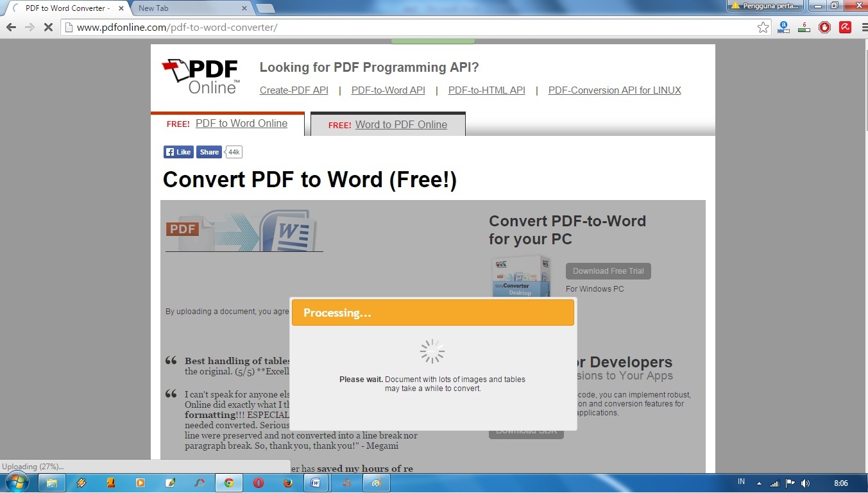Open volume control in tray
Viewport: 868px width, 493px height.
pyautogui.click(x=806, y=483)
